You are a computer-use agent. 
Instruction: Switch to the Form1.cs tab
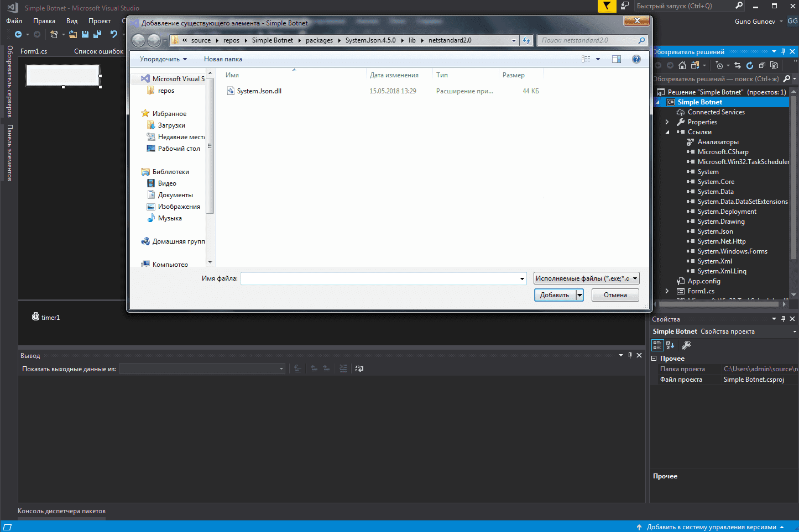point(34,51)
